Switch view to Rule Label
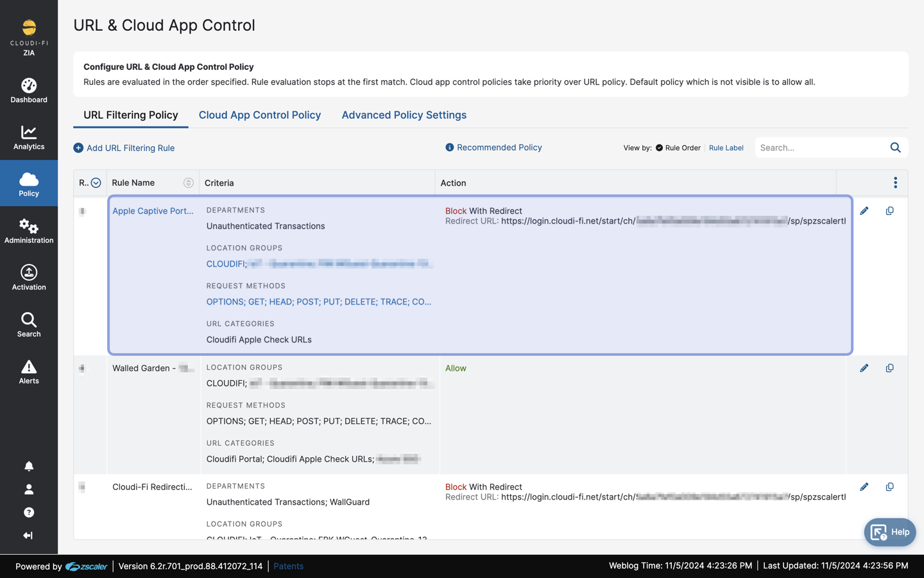This screenshot has width=924, height=578. pyautogui.click(x=726, y=148)
